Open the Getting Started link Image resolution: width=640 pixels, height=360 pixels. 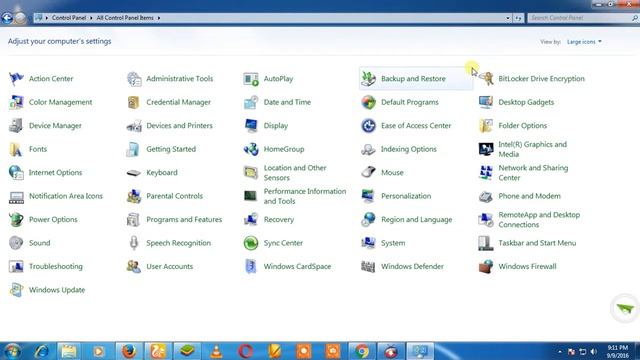pyautogui.click(x=171, y=149)
